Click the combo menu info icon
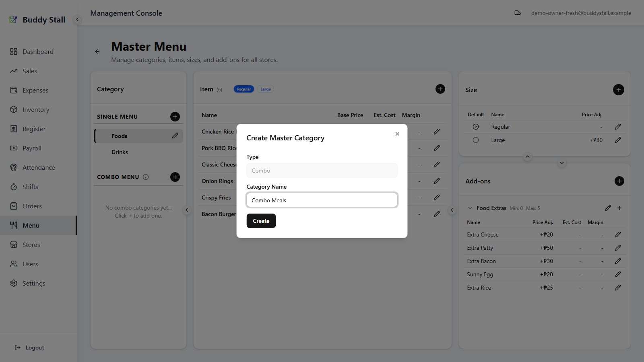Viewport: 644px width, 362px height. [x=146, y=177]
